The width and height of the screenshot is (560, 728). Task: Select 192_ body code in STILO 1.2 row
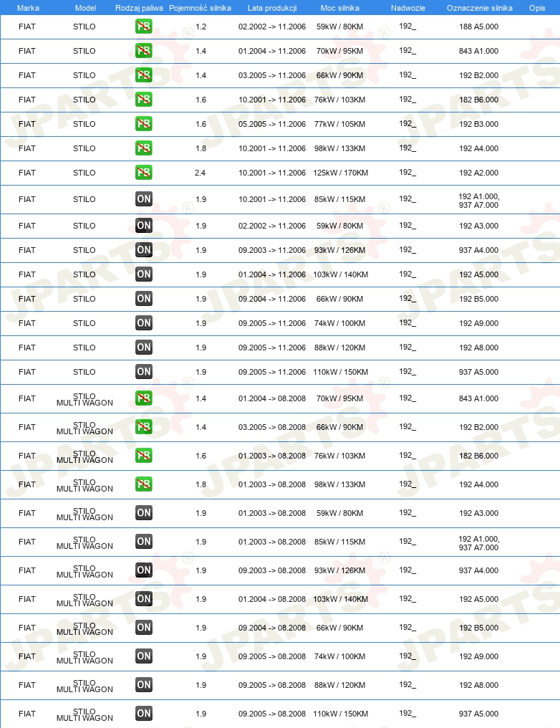(407, 27)
